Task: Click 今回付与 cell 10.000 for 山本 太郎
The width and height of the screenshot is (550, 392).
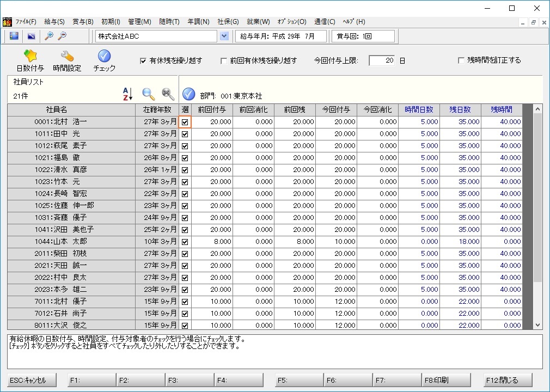Action: point(336,242)
